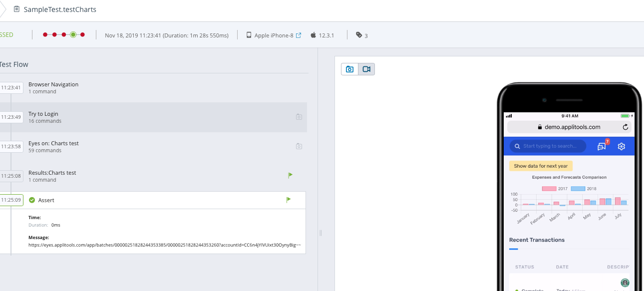Click green flag on Assert row
Viewport: 644px width, 291px height.
point(288,200)
